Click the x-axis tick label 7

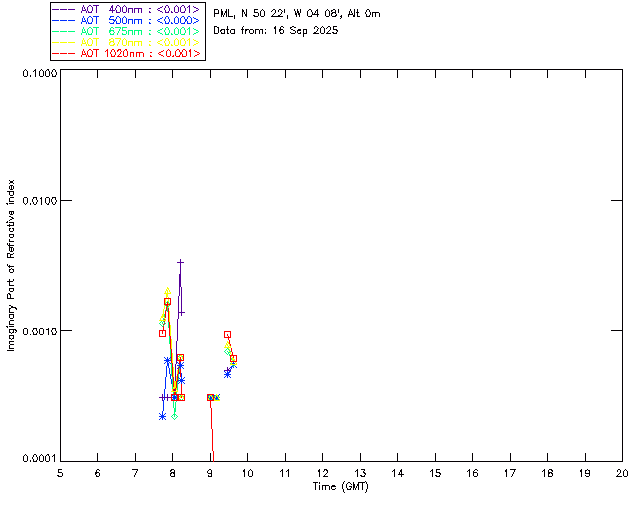[135, 473]
